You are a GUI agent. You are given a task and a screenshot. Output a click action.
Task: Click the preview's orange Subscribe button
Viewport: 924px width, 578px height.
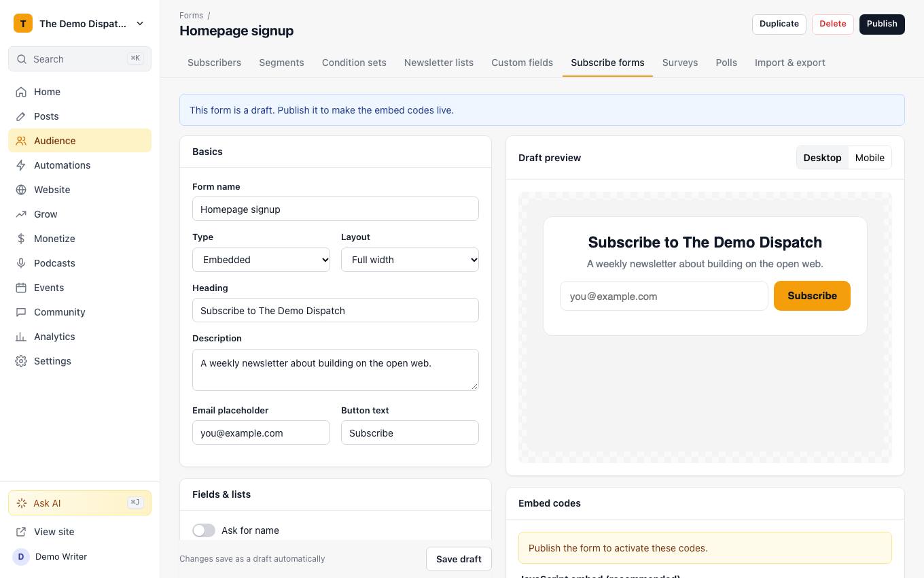[x=812, y=296]
